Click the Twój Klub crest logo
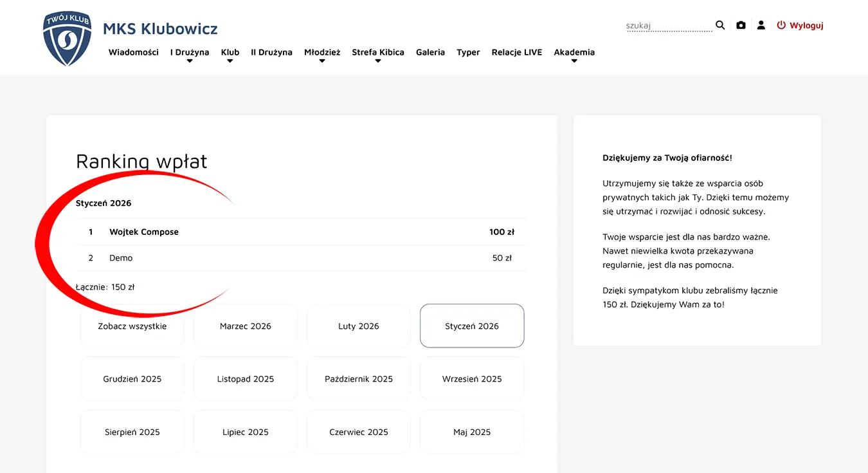The width and height of the screenshot is (868, 473). click(x=67, y=38)
